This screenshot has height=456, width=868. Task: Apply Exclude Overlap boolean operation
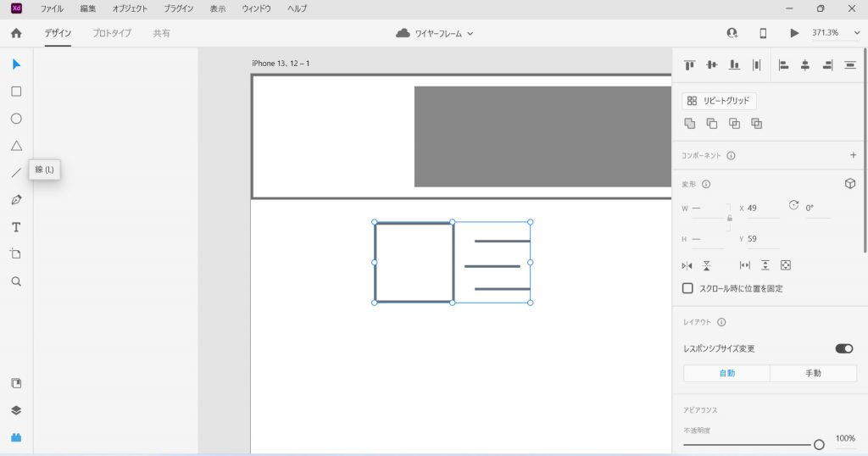[x=757, y=124]
